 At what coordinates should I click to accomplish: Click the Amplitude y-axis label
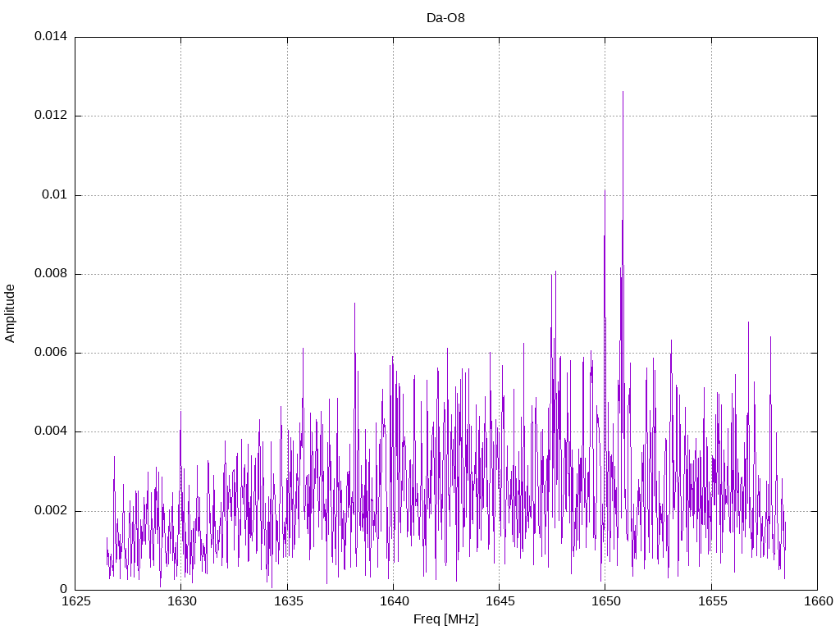[x=10, y=313]
